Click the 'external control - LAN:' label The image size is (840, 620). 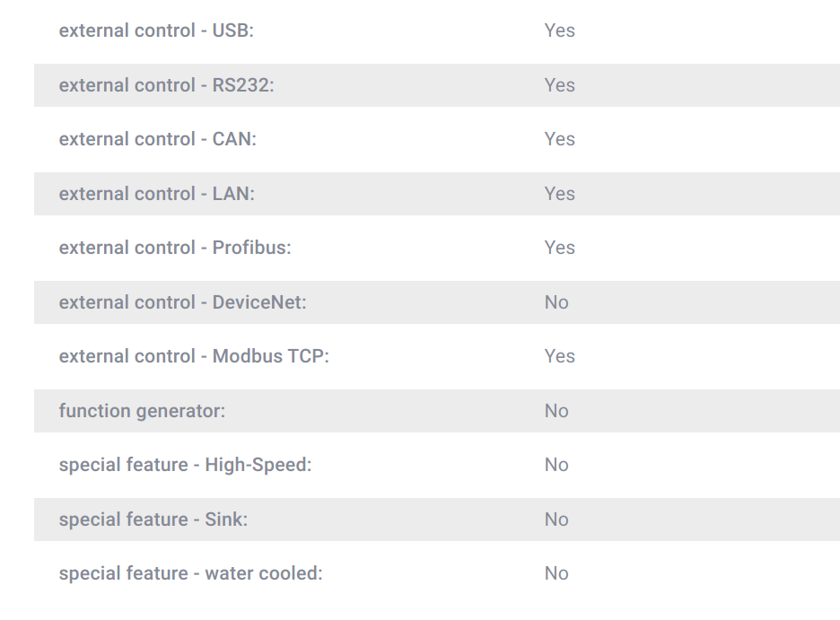pyautogui.click(x=156, y=194)
